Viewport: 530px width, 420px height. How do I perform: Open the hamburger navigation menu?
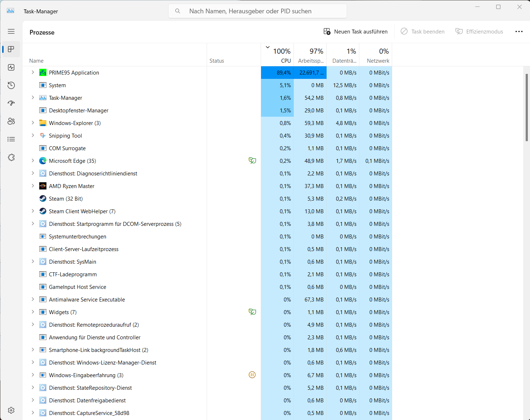pyautogui.click(x=11, y=31)
